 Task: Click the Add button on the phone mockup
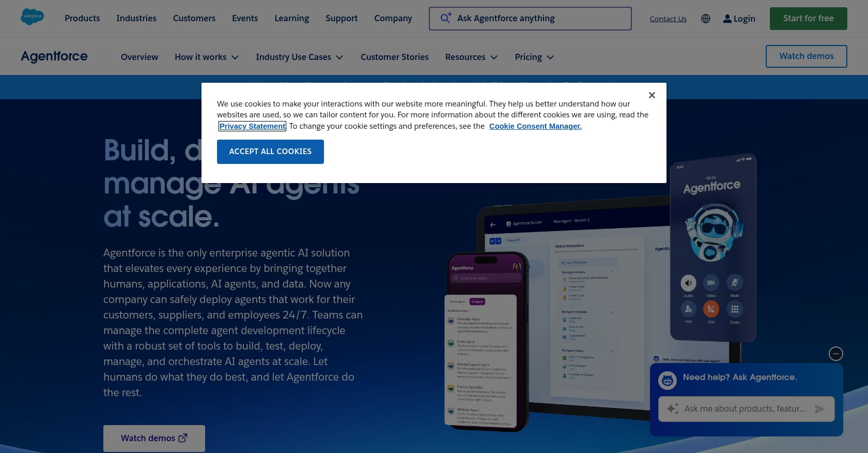pos(688,309)
